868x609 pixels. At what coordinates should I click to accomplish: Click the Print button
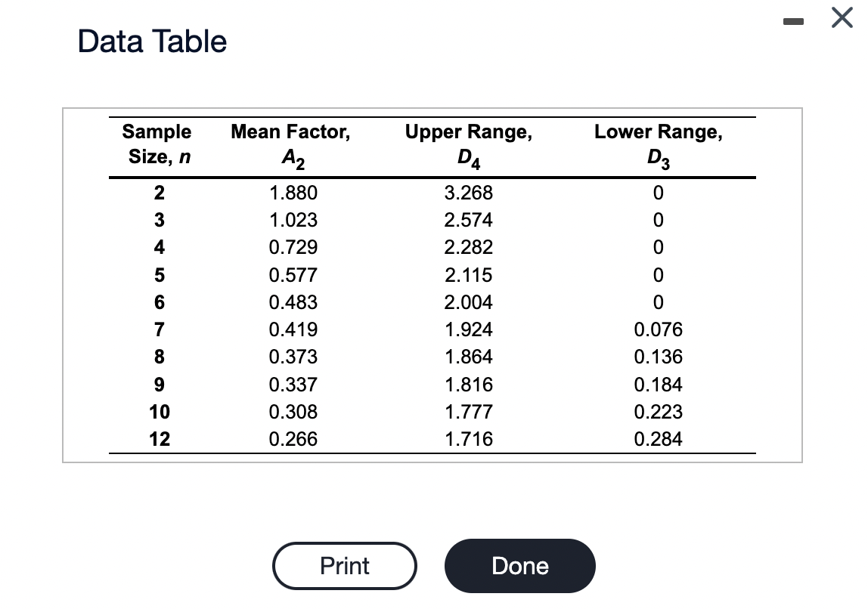(x=345, y=565)
